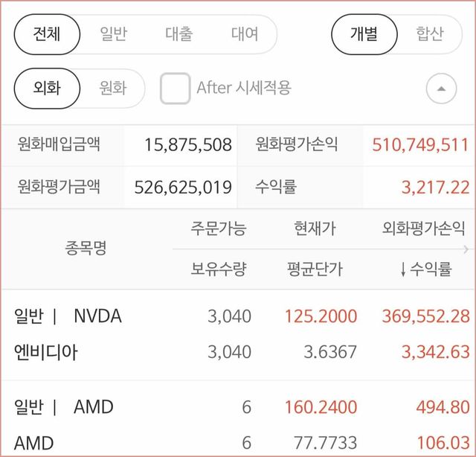Click NVDA current price 125.2000
This screenshot has height=457, width=476.
321,316
